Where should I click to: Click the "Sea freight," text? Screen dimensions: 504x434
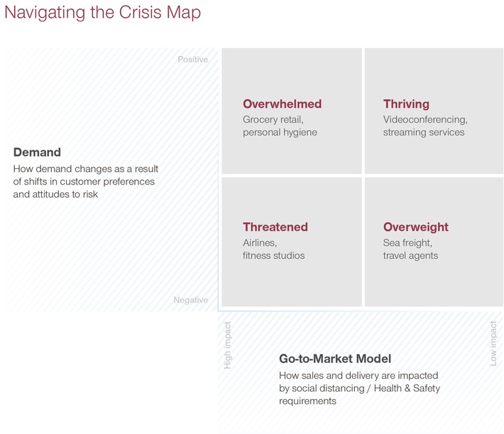[407, 243]
